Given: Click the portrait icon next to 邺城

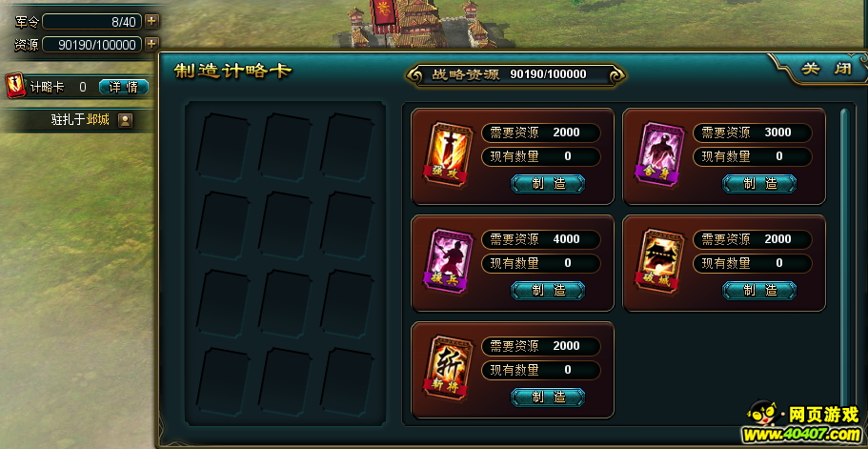Looking at the screenshot, I should pyautogui.click(x=125, y=119).
